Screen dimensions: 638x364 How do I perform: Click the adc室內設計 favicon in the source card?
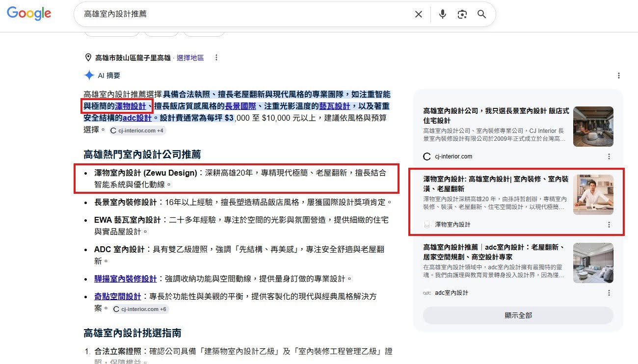[427, 293]
